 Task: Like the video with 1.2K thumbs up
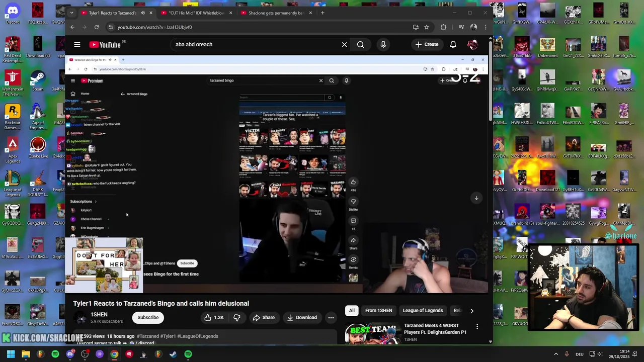click(x=214, y=318)
